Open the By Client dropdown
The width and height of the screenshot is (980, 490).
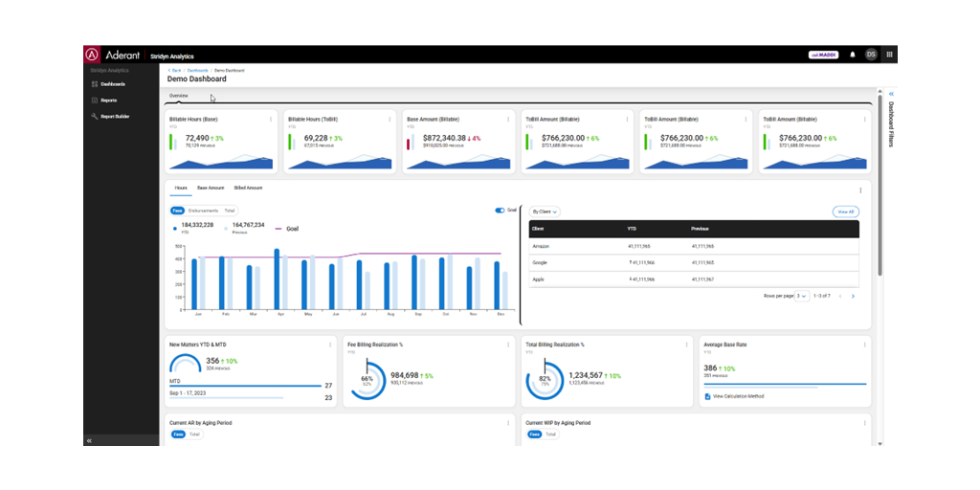[x=546, y=211]
